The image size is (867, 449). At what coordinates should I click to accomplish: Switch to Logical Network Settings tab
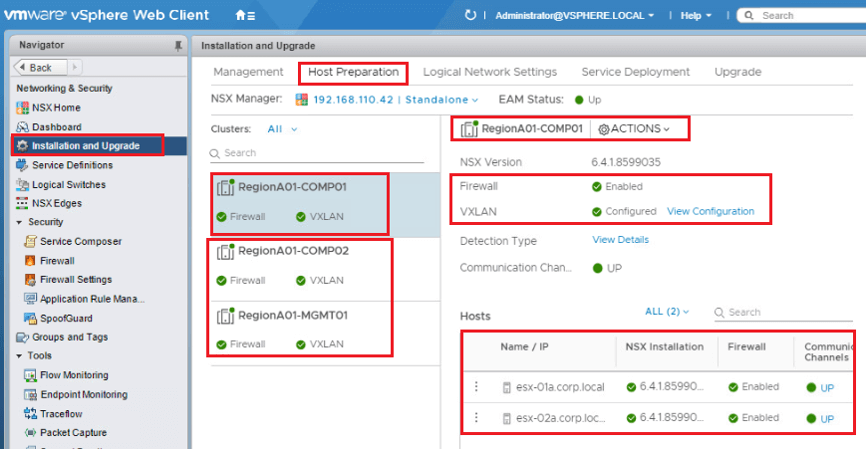[490, 72]
